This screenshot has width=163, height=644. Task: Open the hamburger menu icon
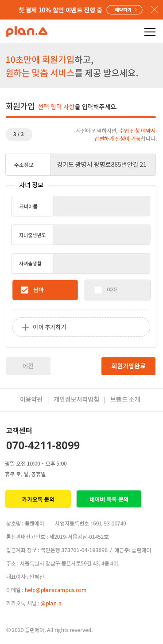click(x=150, y=32)
